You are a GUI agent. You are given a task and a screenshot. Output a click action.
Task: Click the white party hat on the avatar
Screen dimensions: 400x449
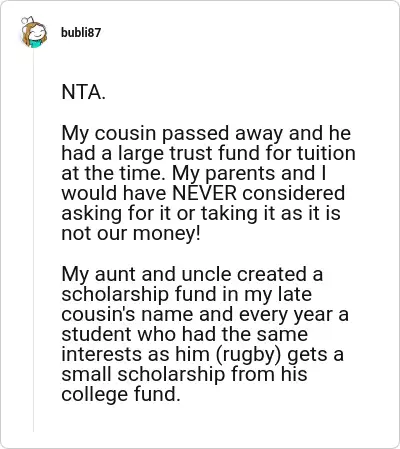point(27,20)
